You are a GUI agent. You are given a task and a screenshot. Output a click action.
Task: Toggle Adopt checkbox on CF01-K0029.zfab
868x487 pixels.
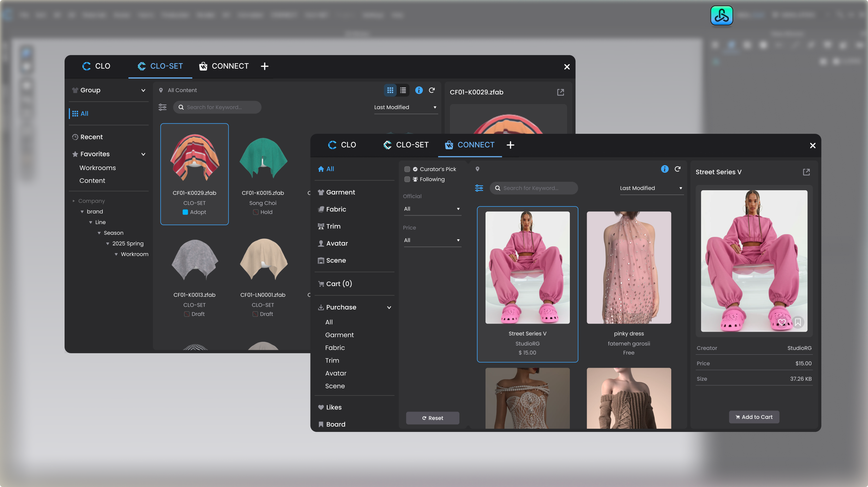point(185,212)
